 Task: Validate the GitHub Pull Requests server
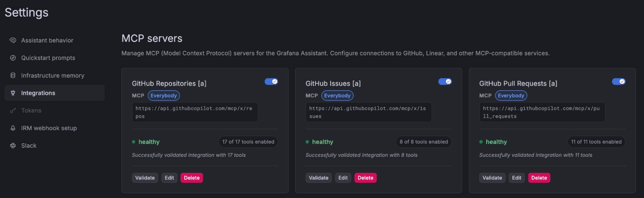click(492, 178)
